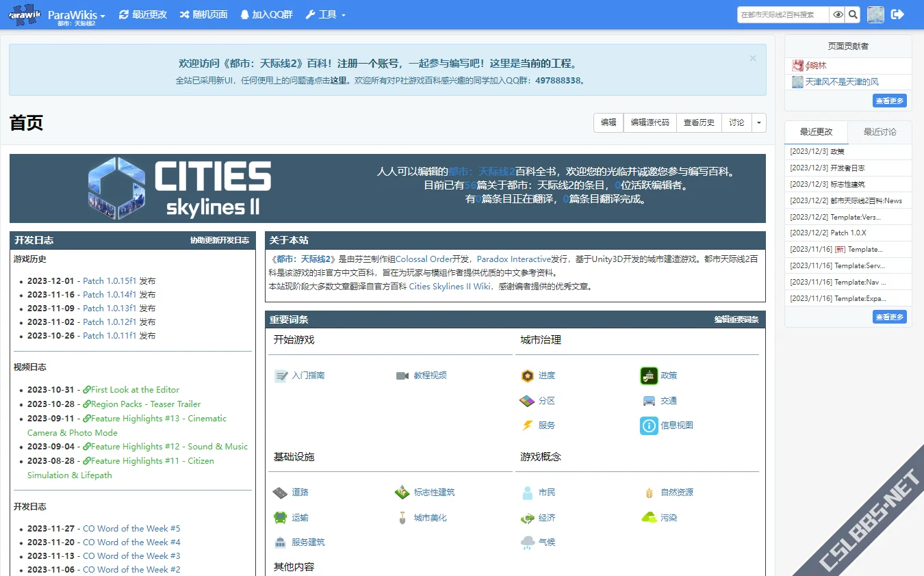Open Patch 1.0.11f1 link

coord(110,336)
